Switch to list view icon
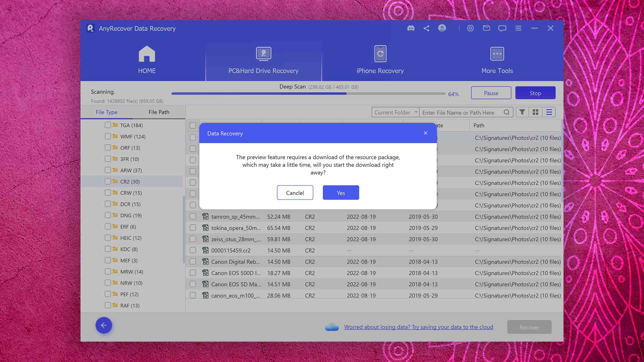Viewport: 644px width, 362px height. (x=549, y=112)
